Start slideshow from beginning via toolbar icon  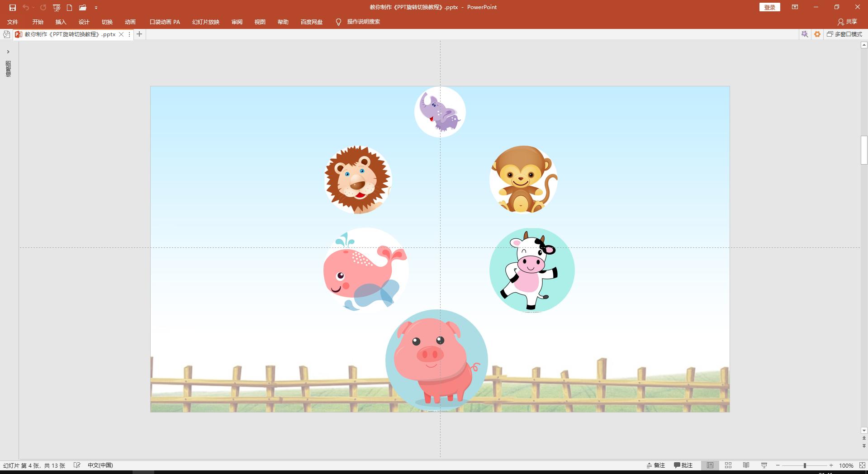(57, 8)
